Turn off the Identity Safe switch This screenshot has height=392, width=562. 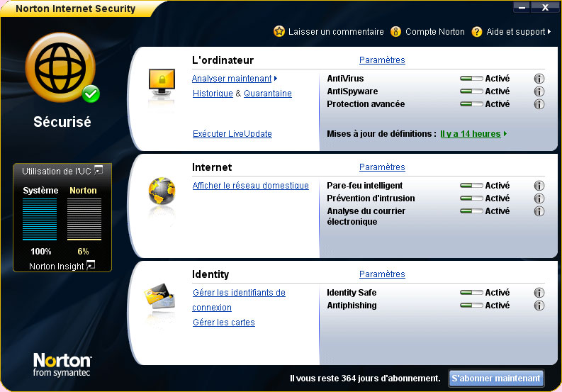click(471, 293)
